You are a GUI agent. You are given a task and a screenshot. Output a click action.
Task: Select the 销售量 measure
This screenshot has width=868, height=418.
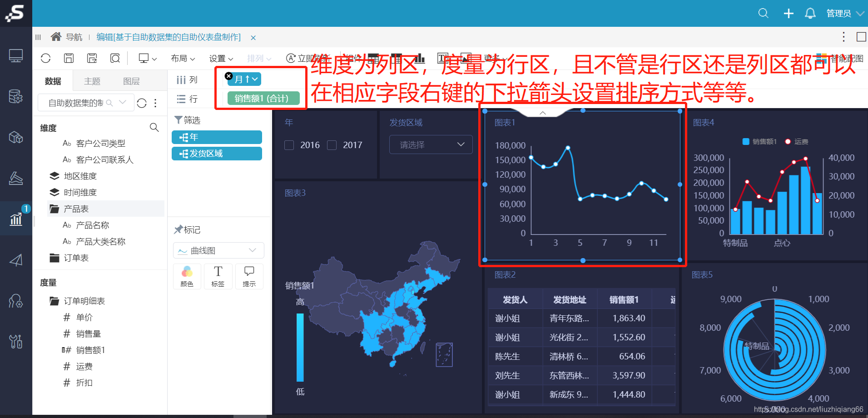[88, 334]
